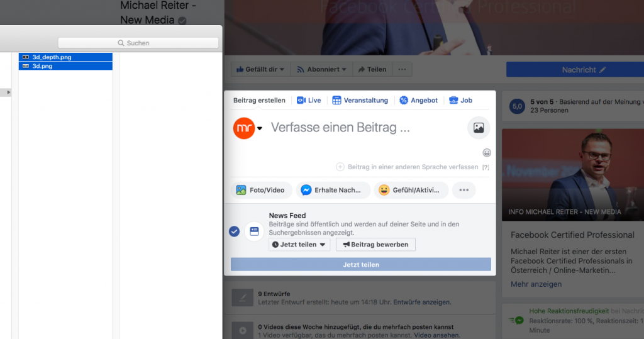644x339 pixels.
Task: Click the Mehr anzeigen link
Action: (536, 284)
